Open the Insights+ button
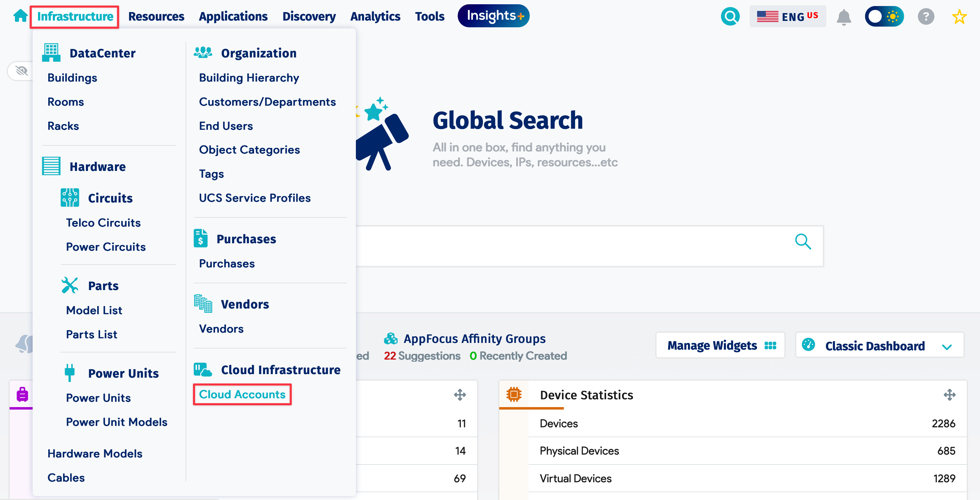This screenshot has width=980, height=500. click(494, 16)
